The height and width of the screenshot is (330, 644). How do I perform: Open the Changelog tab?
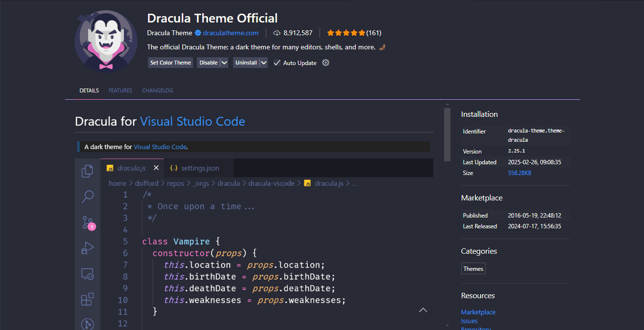(x=157, y=90)
